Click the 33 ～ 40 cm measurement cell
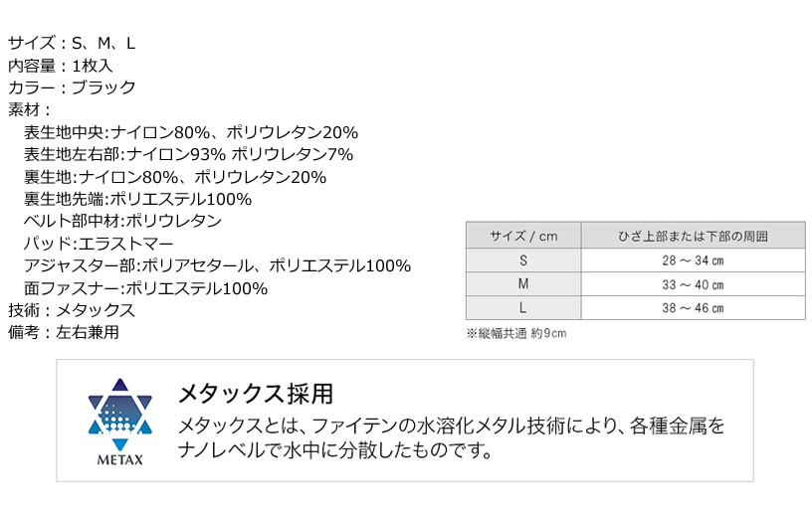The width and height of the screenshot is (812, 513). coord(693,284)
